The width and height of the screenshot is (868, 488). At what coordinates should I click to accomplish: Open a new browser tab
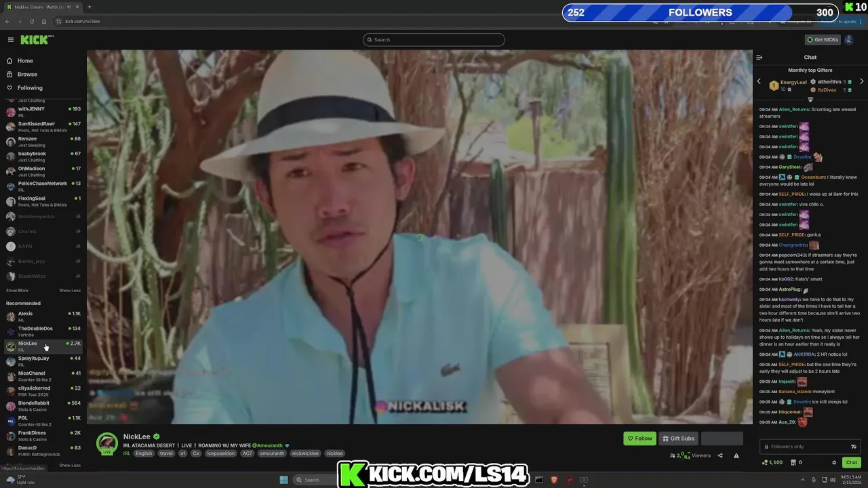[89, 7]
